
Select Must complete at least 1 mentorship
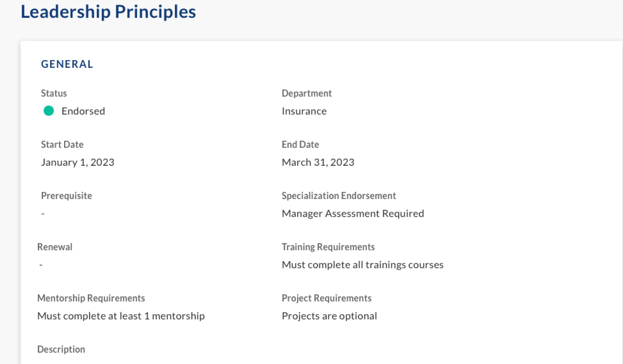[121, 316]
